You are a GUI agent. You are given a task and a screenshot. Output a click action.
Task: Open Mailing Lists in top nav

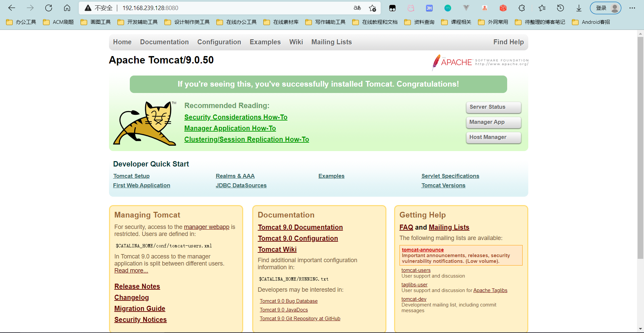pyautogui.click(x=331, y=42)
